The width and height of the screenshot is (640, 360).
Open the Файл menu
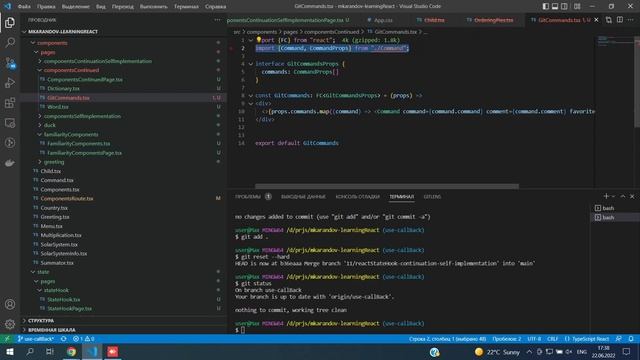click(24, 7)
